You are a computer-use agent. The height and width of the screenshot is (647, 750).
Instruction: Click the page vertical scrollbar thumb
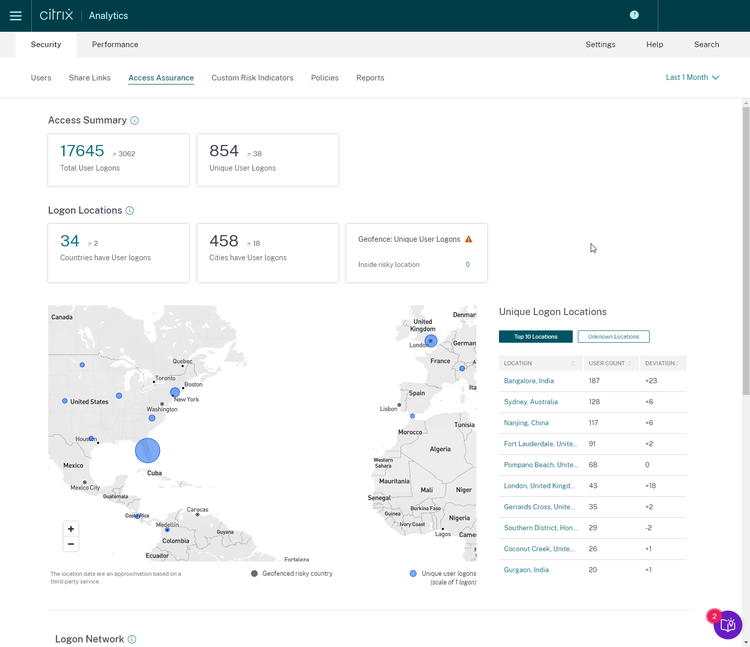[x=746, y=251]
